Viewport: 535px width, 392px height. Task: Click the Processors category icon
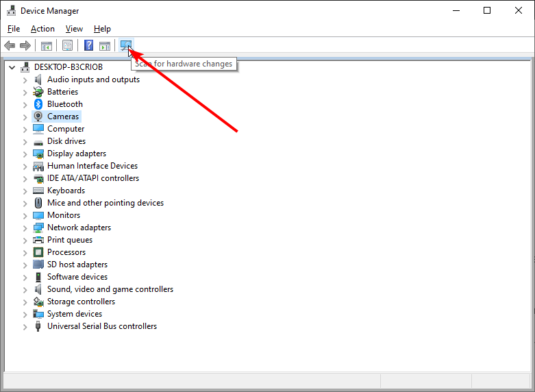[x=39, y=252]
